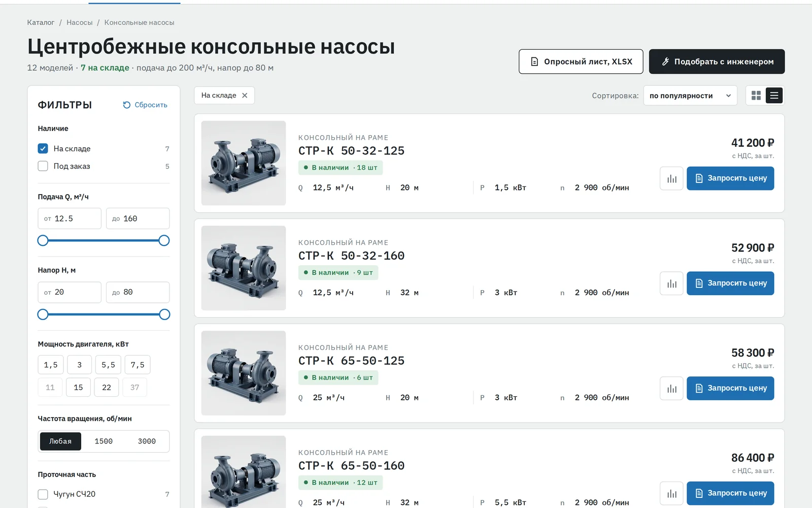Click Подобрать с инженером button
Viewport: 812px width, 508px height.
point(717,61)
